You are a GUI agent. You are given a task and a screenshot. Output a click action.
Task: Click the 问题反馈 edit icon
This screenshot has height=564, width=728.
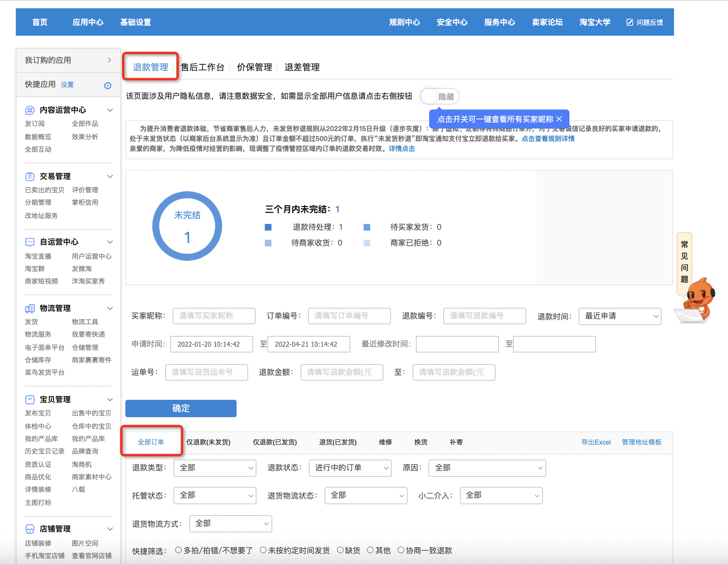coord(630,22)
